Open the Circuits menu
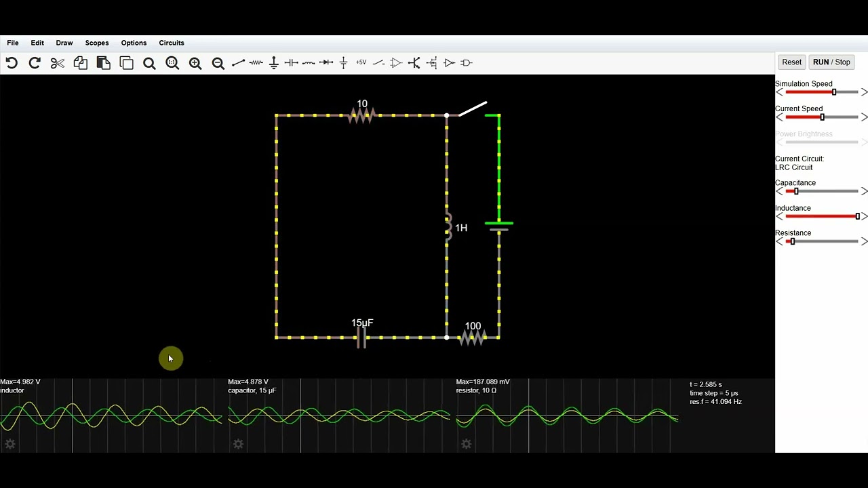This screenshot has height=488, width=868. click(172, 43)
